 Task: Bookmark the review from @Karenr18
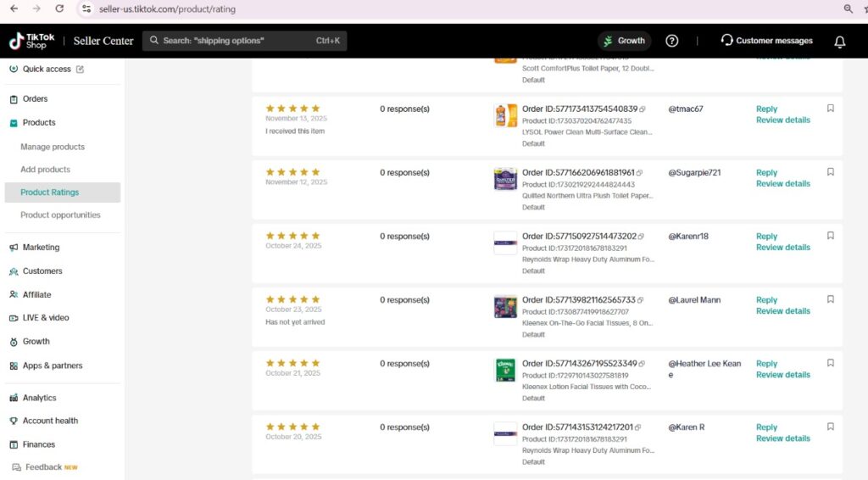[831, 236]
